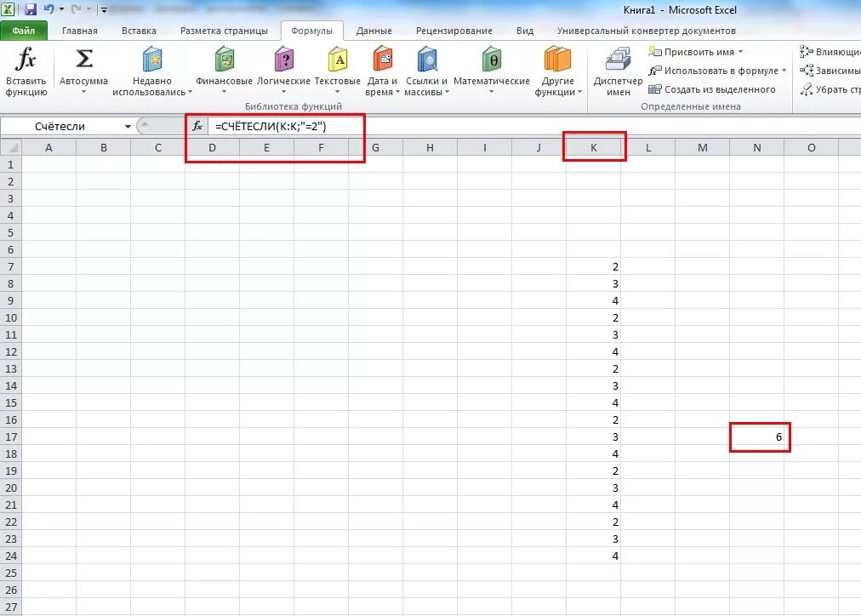Click the AutoSum (Автосумма) sigma icon
This screenshot has height=616, width=861.
click(83, 60)
